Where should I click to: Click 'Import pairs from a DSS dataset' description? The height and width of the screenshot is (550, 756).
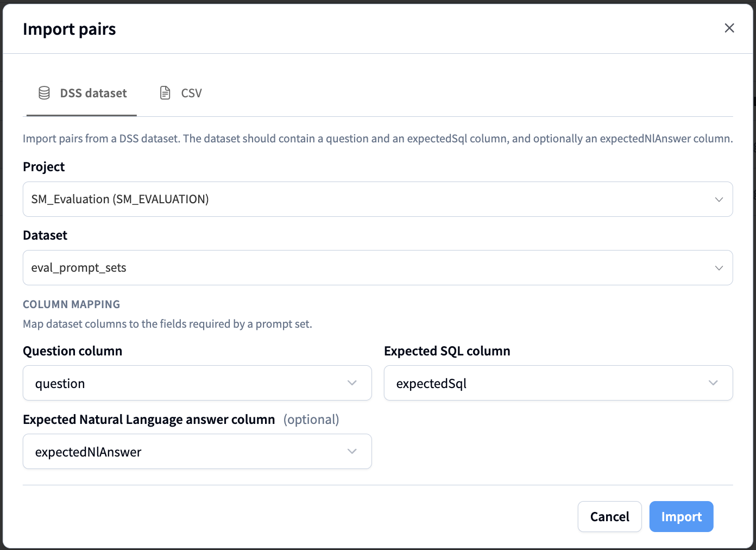[x=377, y=139]
